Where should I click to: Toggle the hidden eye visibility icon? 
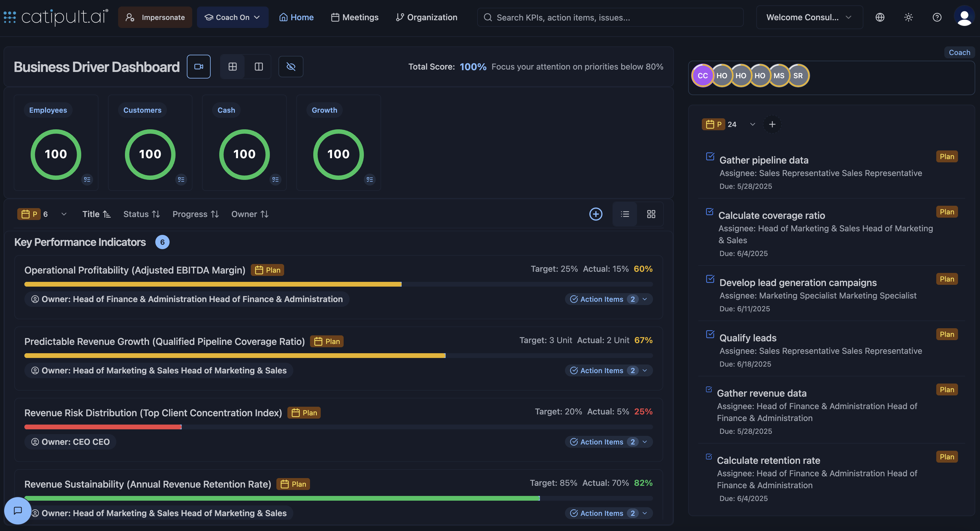(x=291, y=67)
